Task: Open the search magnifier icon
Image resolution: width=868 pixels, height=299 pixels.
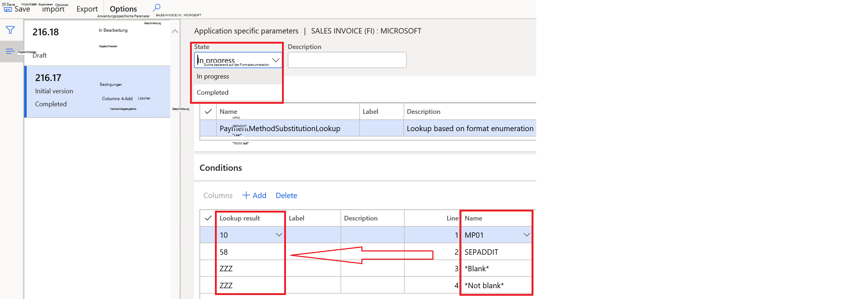Action: tap(157, 8)
